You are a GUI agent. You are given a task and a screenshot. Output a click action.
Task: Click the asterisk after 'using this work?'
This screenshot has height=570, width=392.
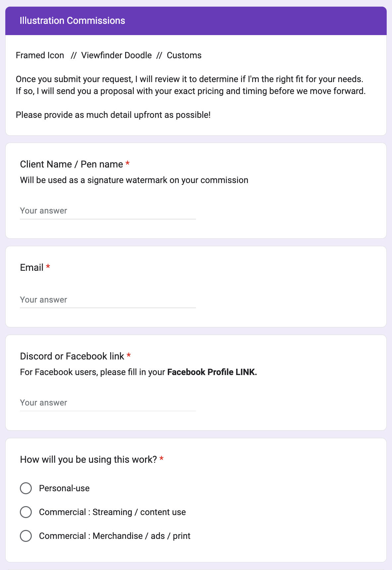[x=162, y=459]
